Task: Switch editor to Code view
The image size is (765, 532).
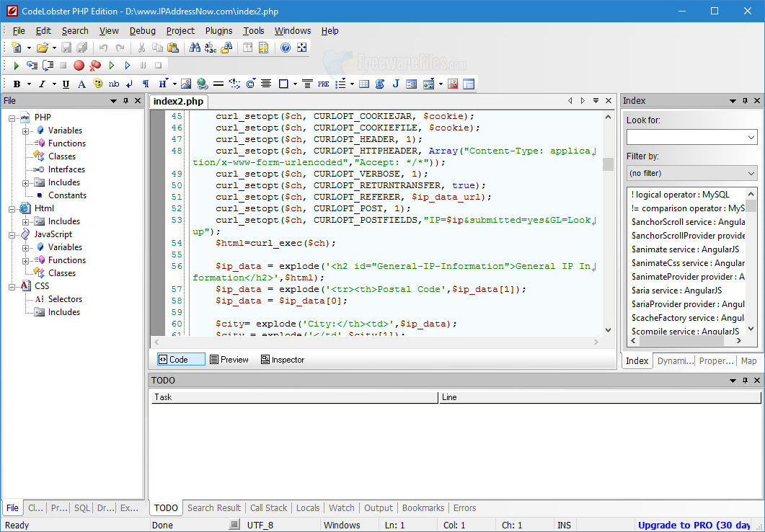Action: [x=181, y=360]
